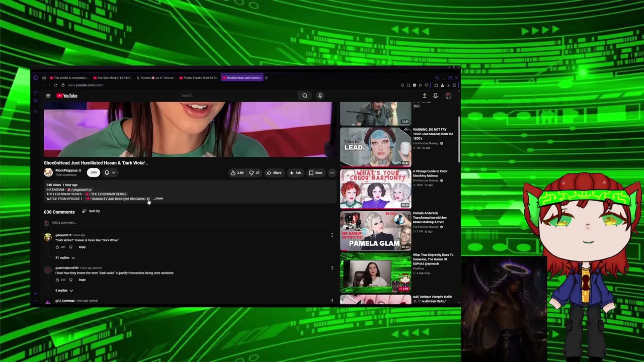Switch to the Tylenish on X tab
This screenshot has width=644, height=362.
click(x=155, y=78)
